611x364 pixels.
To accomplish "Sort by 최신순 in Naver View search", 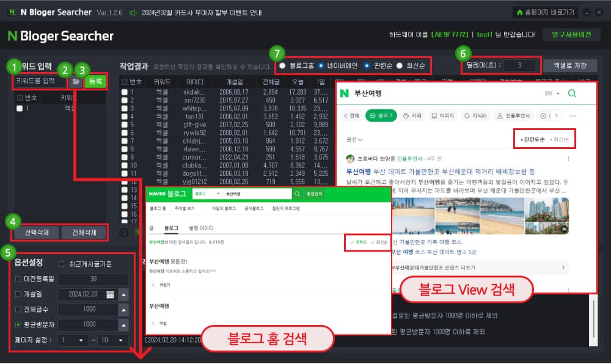I will pos(559,139).
